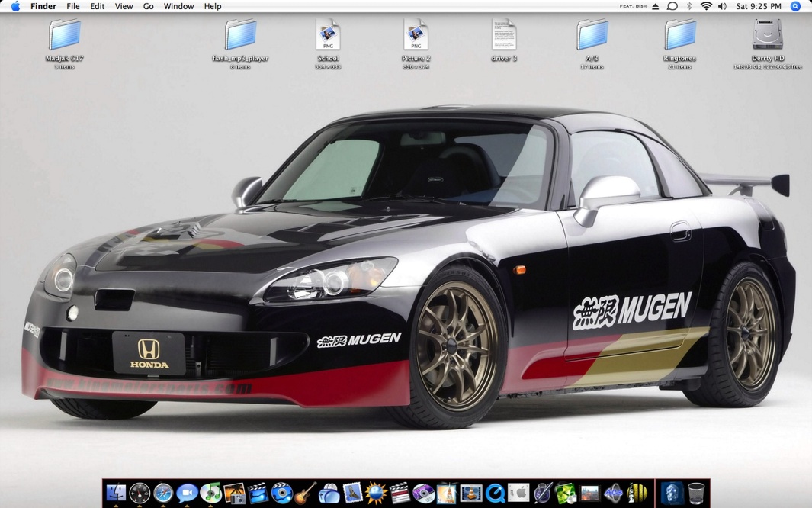Open the Trash in the Dock
812x508 pixels.
tap(695, 494)
